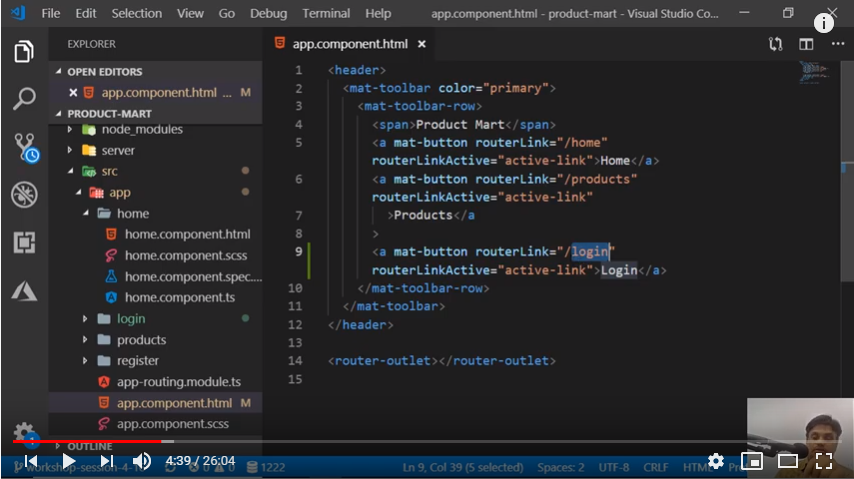The width and height of the screenshot is (854, 479).
Task: Open the Extensions view icon
Action: coord(24,242)
